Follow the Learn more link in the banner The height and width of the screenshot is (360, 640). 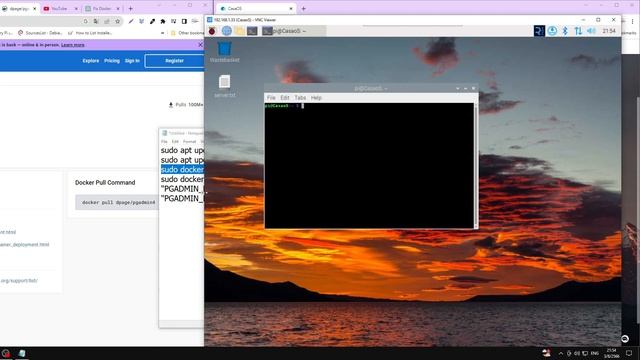pos(73,45)
